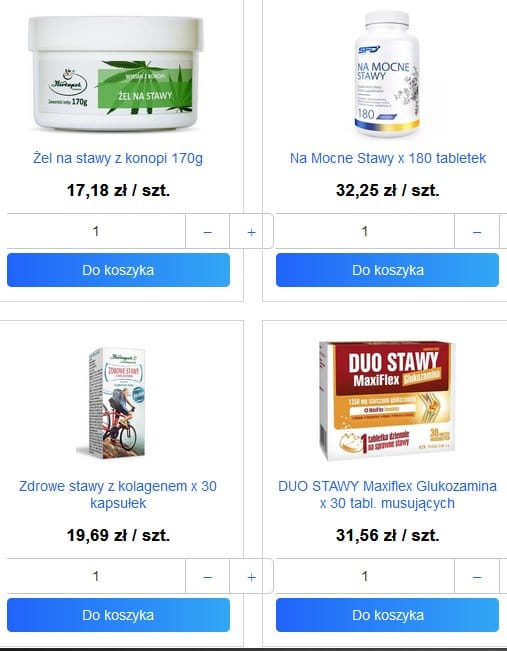Open Zdrowe stawy z kolagenem product link

click(118, 494)
